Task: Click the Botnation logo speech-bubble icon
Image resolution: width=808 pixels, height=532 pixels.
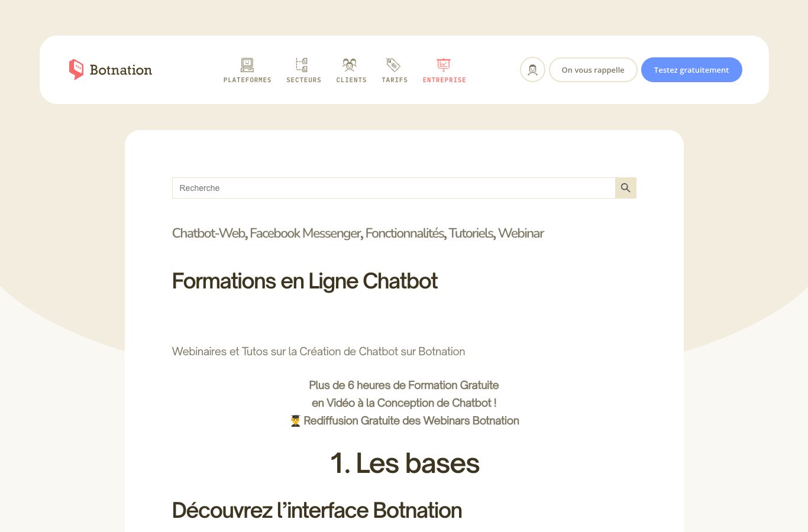Action: click(x=76, y=69)
